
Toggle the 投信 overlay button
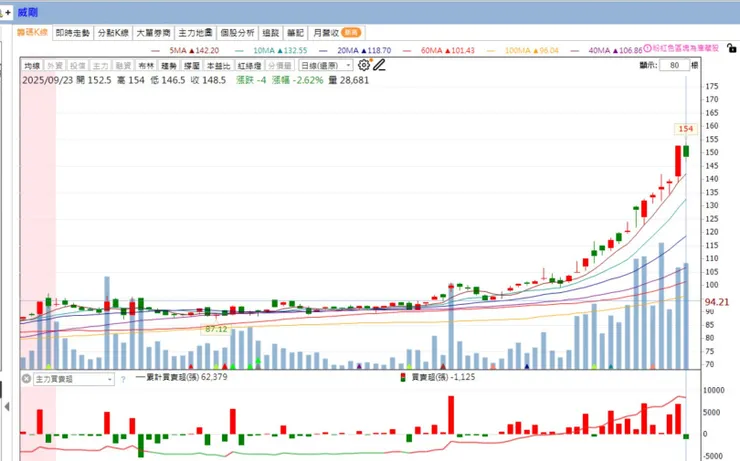click(x=78, y=65)
